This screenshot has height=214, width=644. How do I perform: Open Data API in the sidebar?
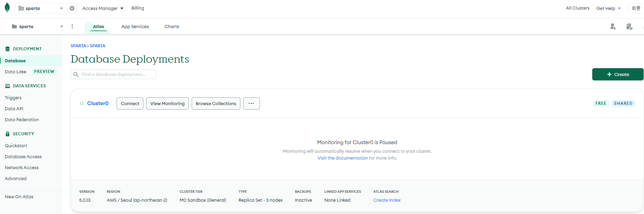(14, 109)
